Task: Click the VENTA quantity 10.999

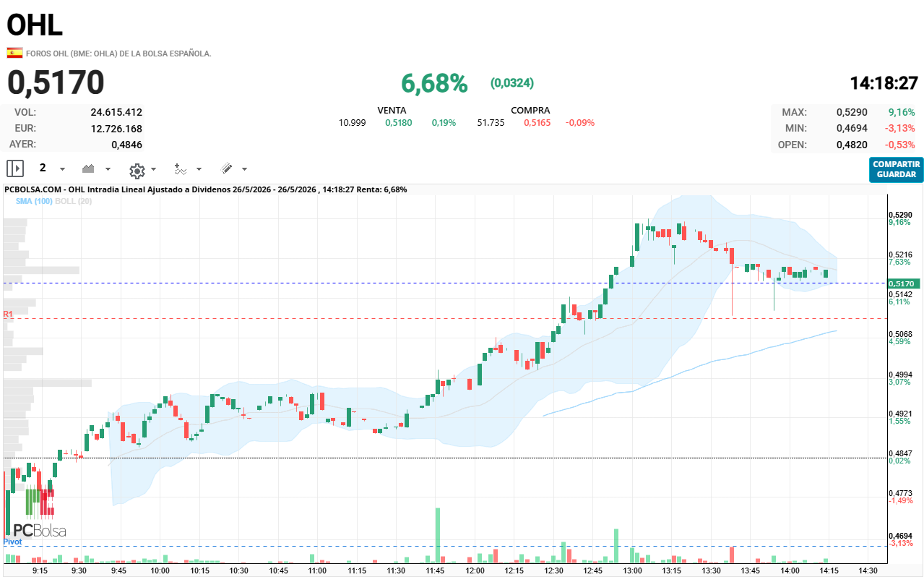Action: 353,123
